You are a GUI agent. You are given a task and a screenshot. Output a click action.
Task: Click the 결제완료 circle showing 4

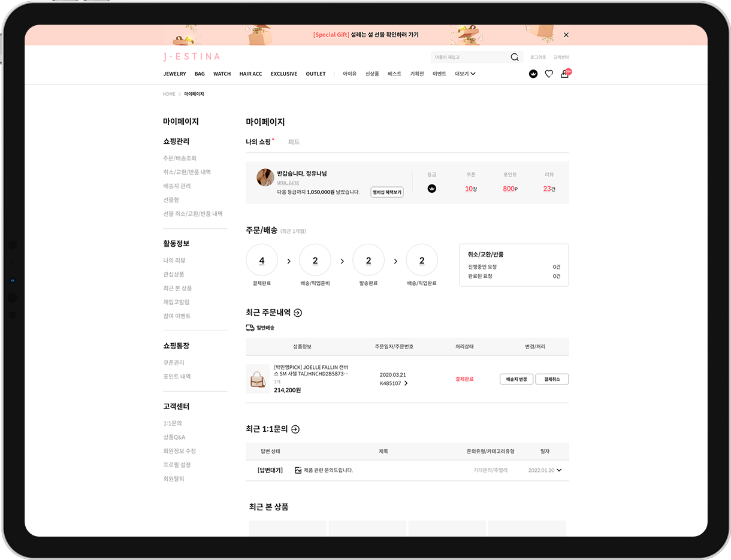[262, 260]
